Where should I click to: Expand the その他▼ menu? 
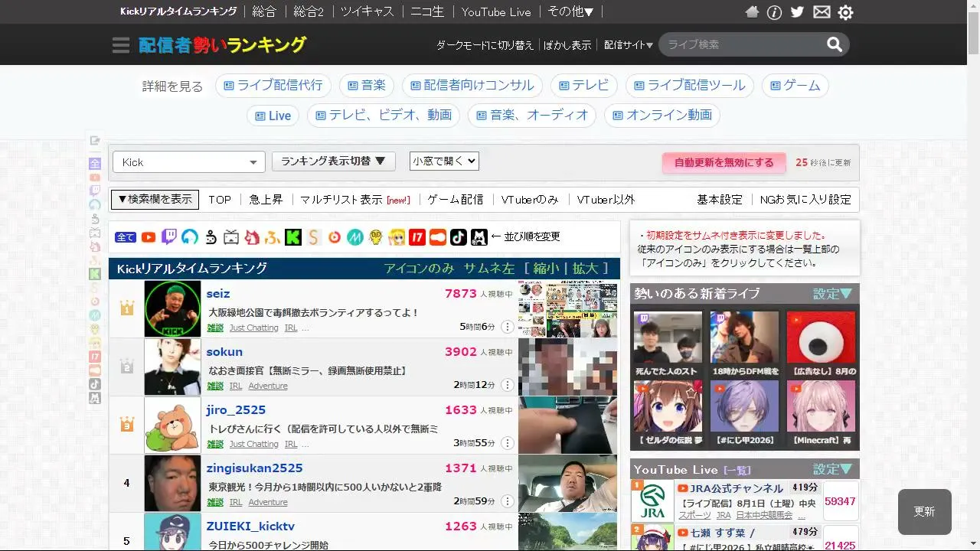(x=571, y=11)
